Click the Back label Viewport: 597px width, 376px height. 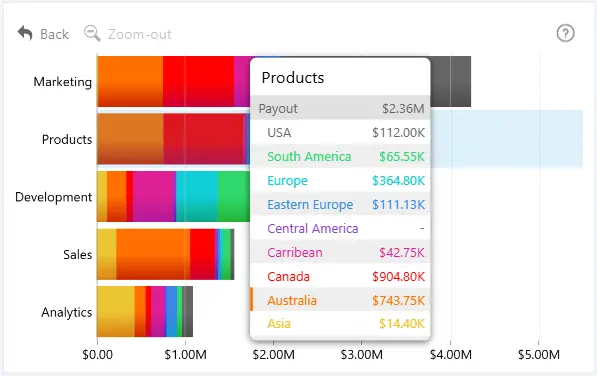pos(54,34)
